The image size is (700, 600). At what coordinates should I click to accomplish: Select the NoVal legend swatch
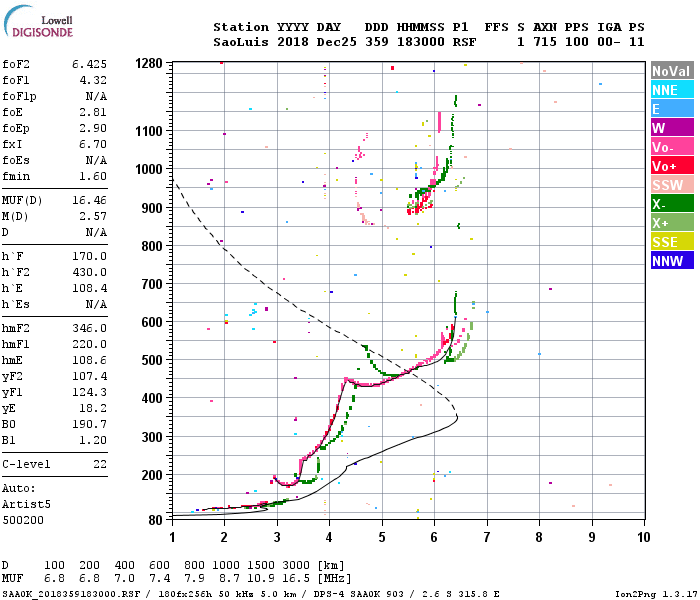[672, 71]
